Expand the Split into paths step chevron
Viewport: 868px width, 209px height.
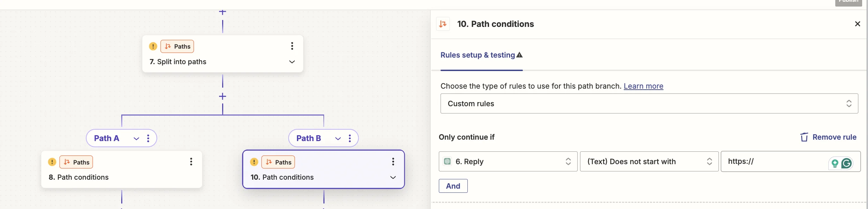tap(292, 62)
